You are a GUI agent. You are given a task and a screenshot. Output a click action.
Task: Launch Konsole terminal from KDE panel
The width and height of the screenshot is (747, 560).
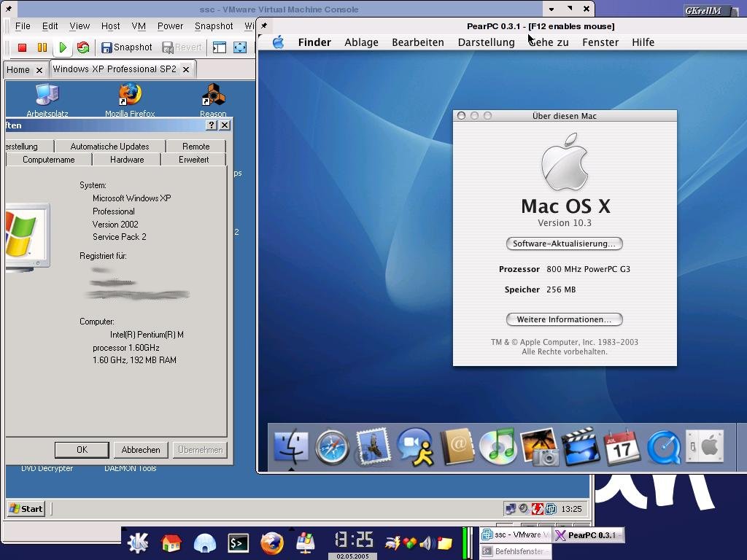click(239, 542)
